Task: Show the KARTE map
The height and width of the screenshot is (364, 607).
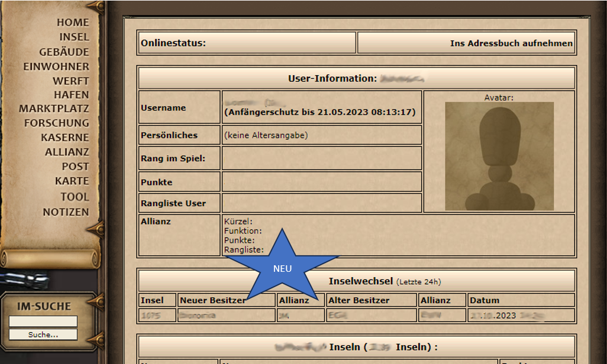Action: (x=72, y=181)
